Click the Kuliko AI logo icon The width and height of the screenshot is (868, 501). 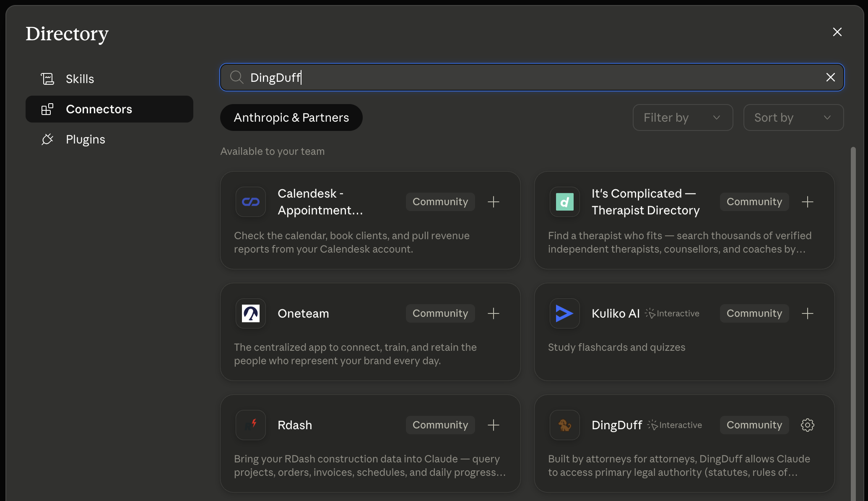pyautogui.click(x=565, y=313)
